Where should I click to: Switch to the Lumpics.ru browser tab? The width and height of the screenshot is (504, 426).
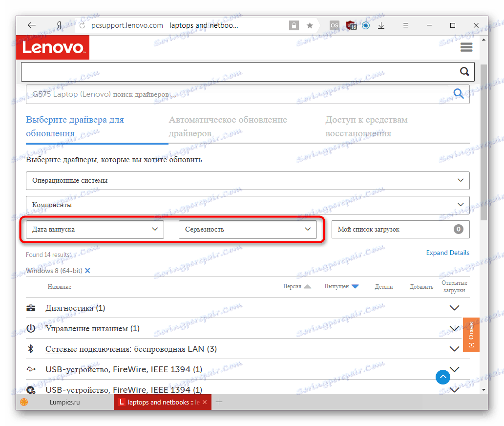point(65,402)
